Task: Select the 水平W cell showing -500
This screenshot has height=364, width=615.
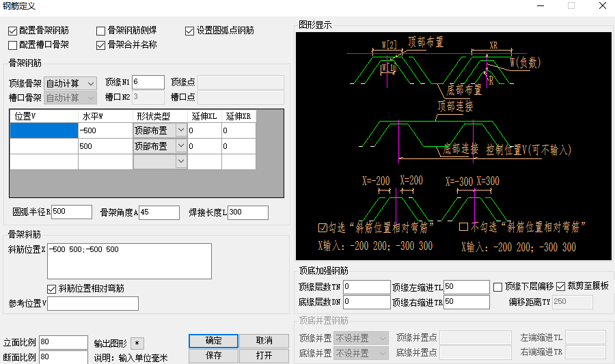Action: 105,130
